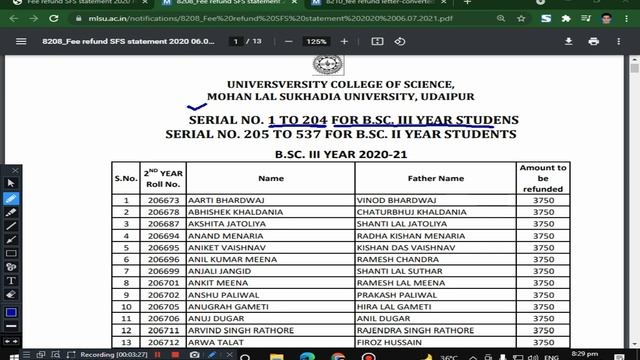Select the pen drawing tool
The width and height of the screenshot is (640, 360).
click(11, 199)
